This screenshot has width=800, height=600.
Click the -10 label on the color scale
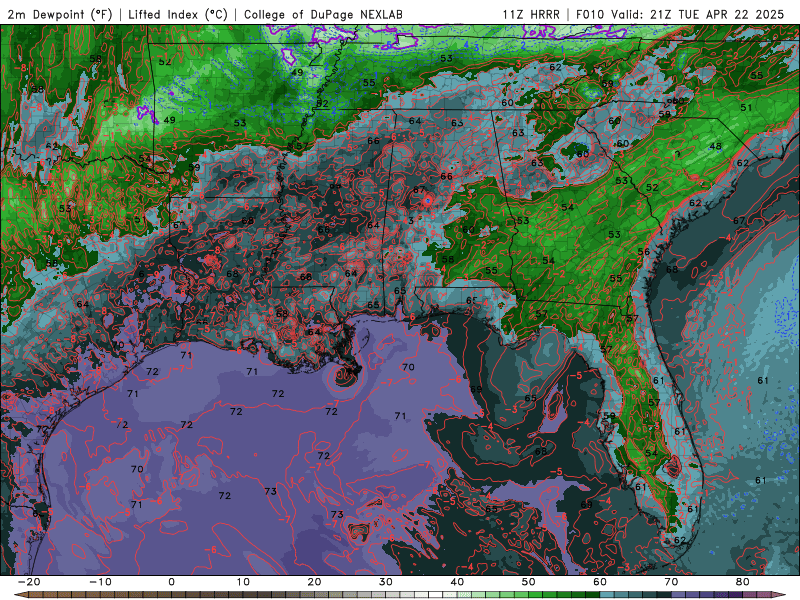100,582
